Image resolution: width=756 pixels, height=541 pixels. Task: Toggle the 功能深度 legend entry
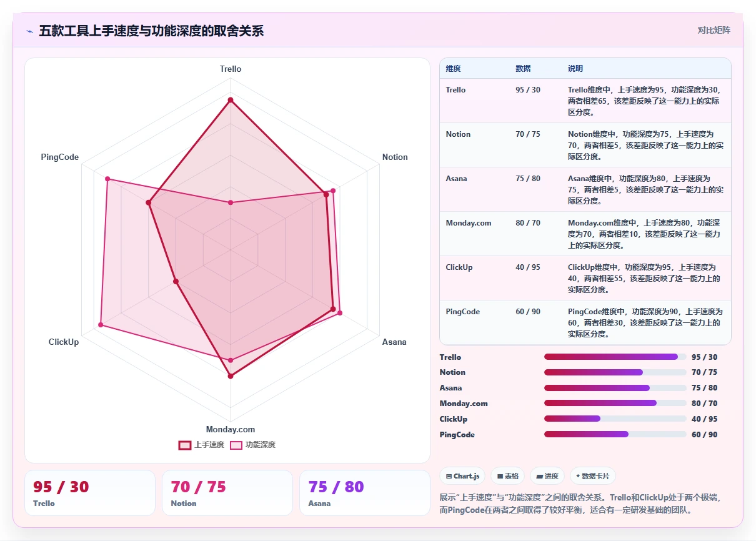click(x=252, y=445)
